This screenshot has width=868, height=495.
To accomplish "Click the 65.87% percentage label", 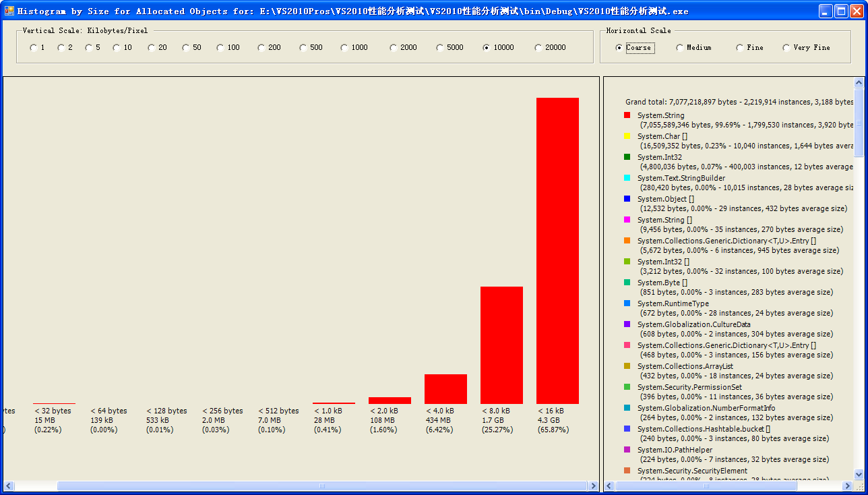I will [553, 430].
